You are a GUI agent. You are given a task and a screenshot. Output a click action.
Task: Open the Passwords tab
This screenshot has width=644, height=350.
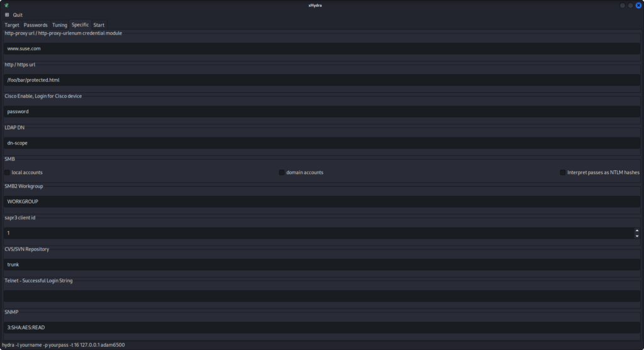point(36,25)
